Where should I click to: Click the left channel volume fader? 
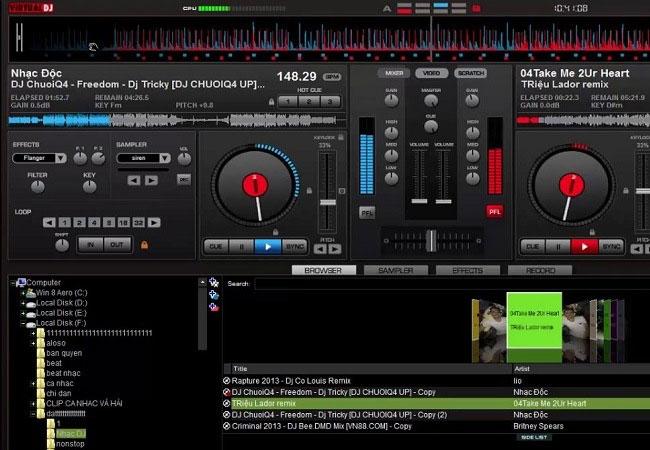pos(419,201)
